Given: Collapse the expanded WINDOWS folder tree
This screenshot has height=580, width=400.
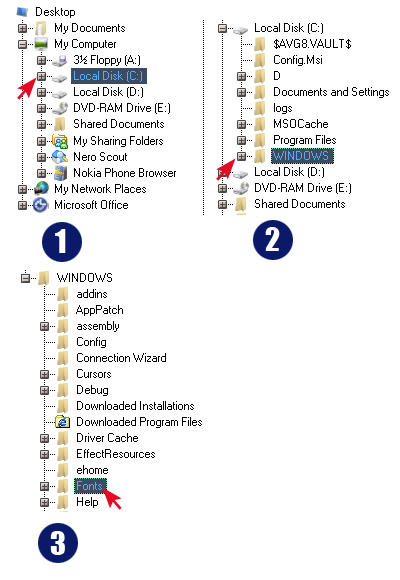Looking at the screenshot, I should [x=25, y=278].
